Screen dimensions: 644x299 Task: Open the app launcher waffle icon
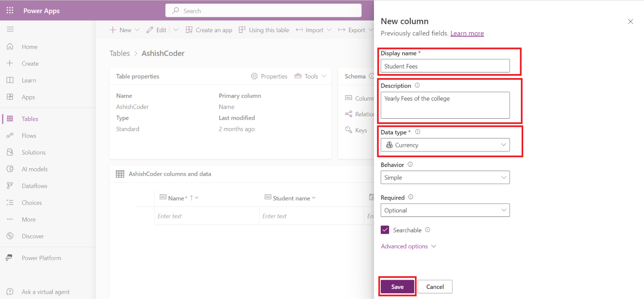click(10, 10)
